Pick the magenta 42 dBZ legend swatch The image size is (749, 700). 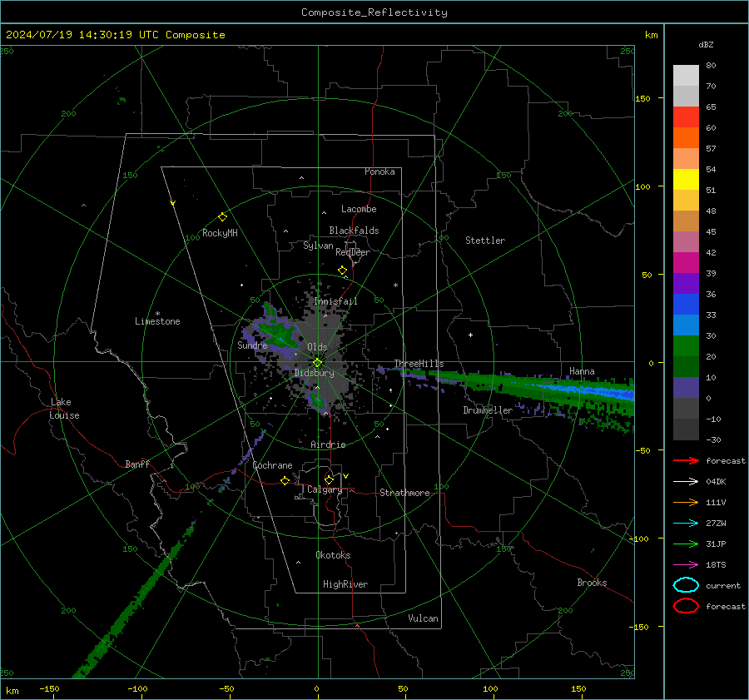click(686, 263)
